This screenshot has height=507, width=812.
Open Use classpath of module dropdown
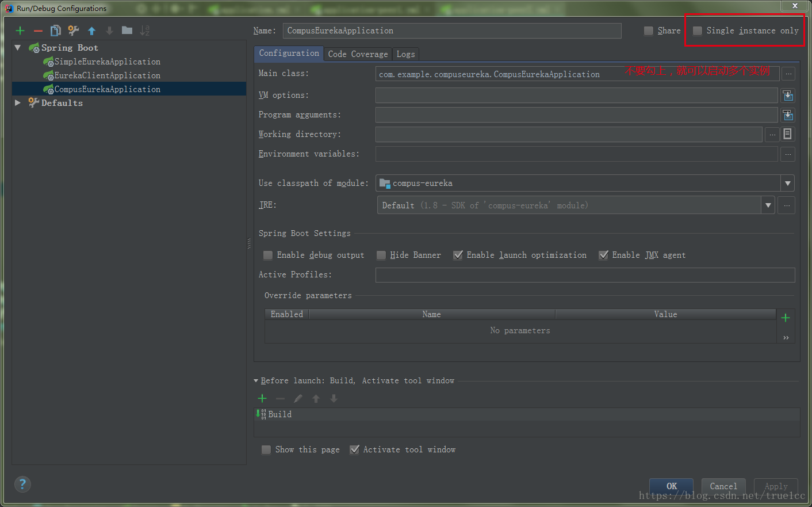[x=787, y=183]
